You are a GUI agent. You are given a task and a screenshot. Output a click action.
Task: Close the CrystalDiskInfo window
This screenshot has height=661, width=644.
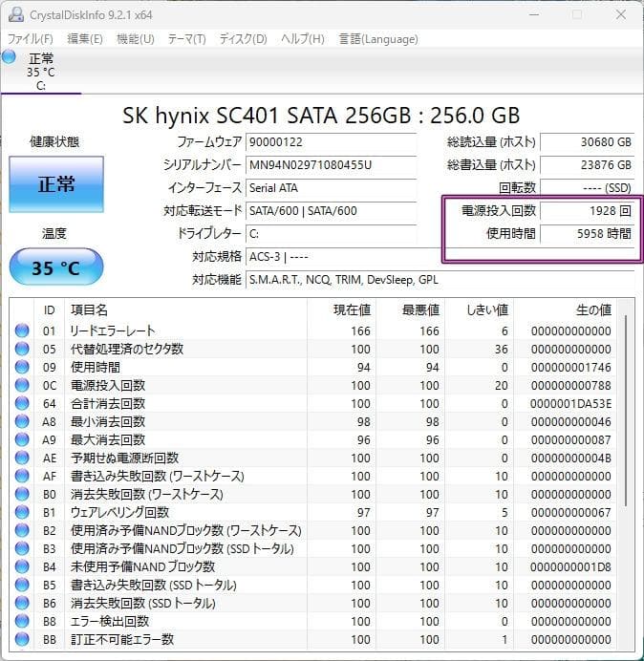(x=621, y=14)
